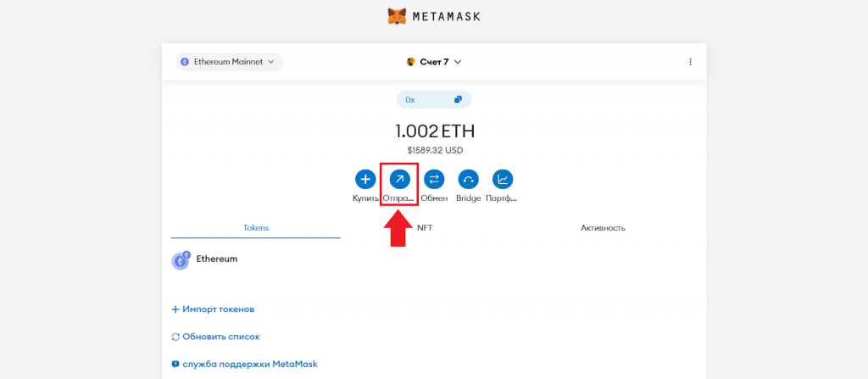Click the MetaMask fox logo
Viewport: 868px width, 379px height.
[x=397, y=16]
